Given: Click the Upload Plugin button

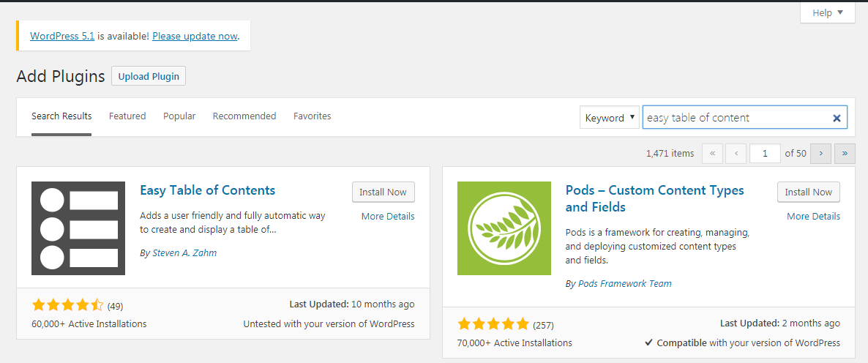Looking at the screenshot, I should (x=149, y=76).
